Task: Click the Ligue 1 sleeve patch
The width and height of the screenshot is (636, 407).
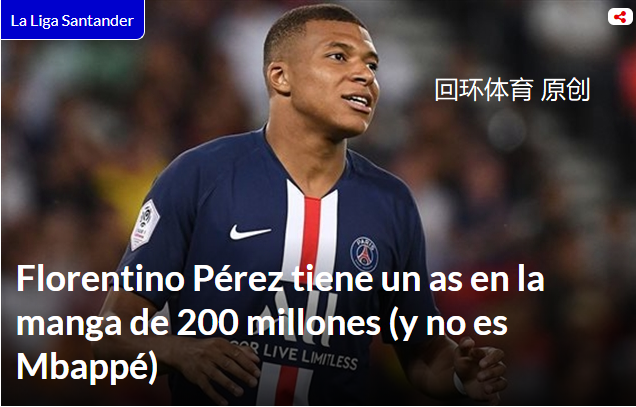Action: point(145,224)
